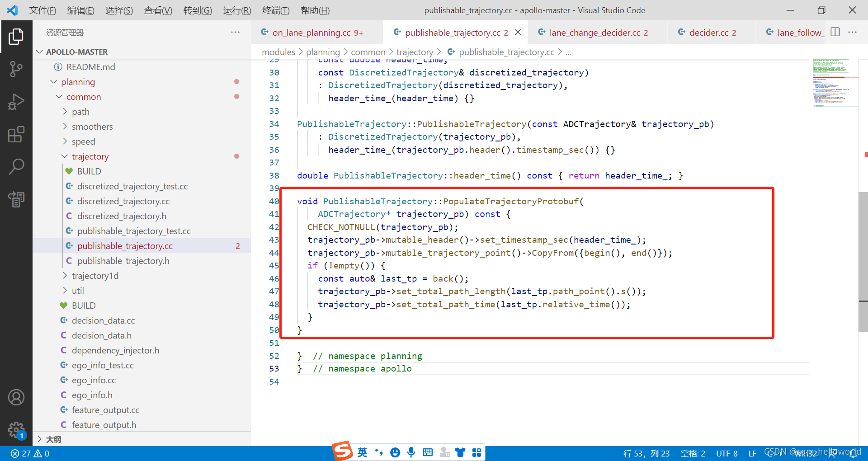
Task: Open the 转到(G) menu
Action: 198,10
